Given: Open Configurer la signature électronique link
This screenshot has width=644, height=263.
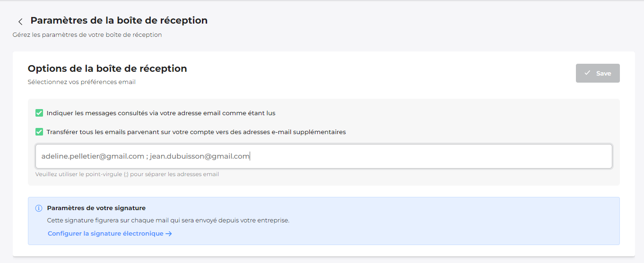Looking at the screenshot, I should point(110,234).
